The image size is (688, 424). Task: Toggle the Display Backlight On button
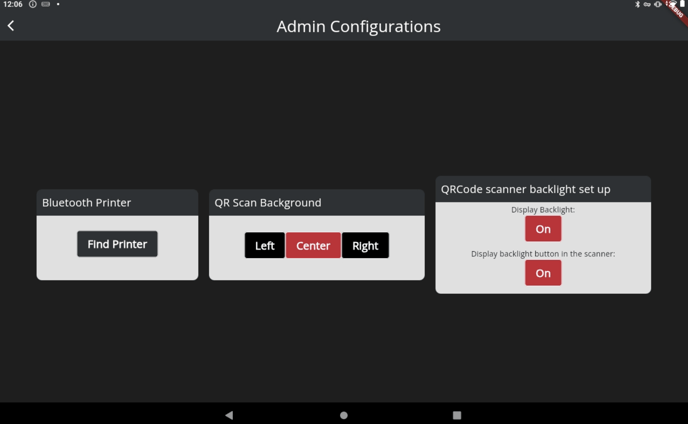(543, 229)
